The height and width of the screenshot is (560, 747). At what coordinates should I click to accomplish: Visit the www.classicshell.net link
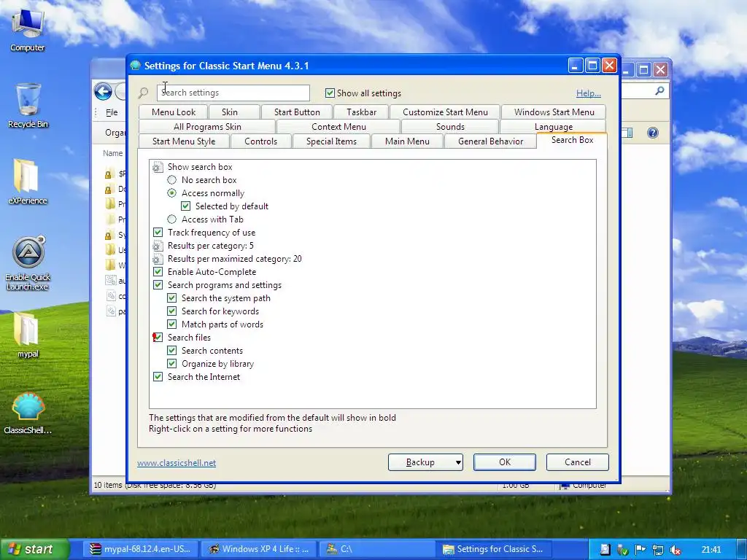177,463
